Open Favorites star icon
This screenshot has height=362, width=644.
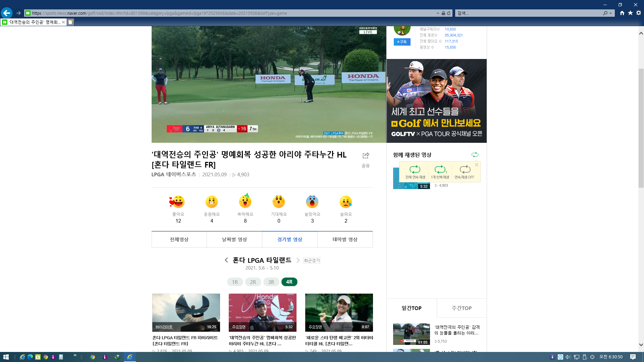(630, 13)
